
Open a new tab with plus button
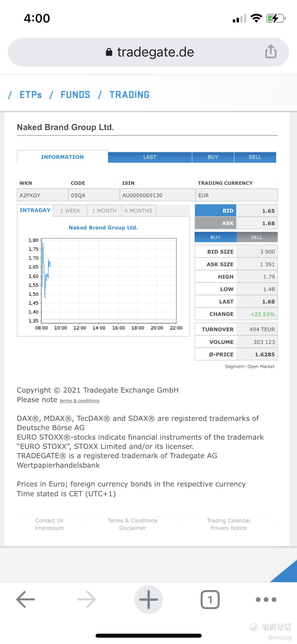click(149, 599)
